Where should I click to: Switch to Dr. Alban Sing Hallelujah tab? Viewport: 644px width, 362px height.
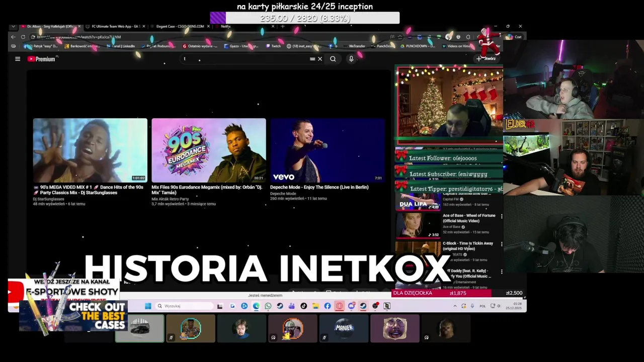[50, 26]
